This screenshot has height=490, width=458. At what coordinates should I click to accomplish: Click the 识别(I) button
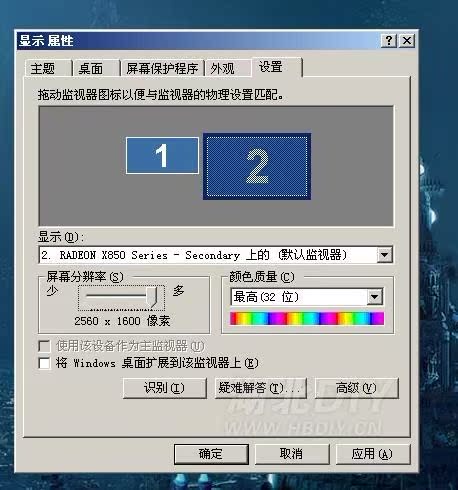pos(165,388)
